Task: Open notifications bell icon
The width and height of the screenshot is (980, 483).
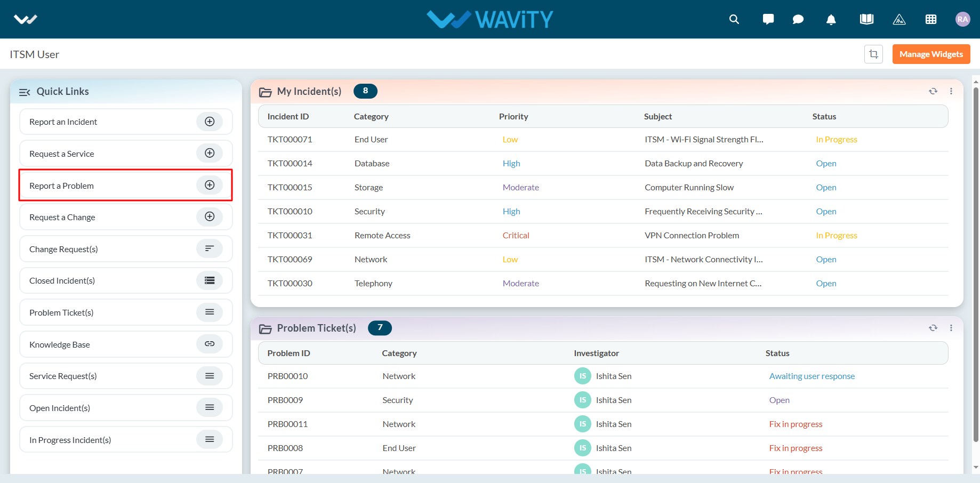Action: (831, 19)
